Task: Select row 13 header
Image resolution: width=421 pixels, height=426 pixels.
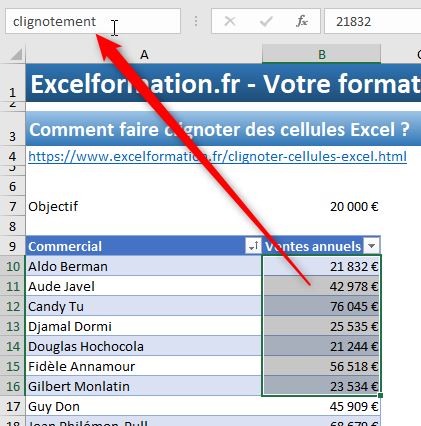Action: point(13,326)
